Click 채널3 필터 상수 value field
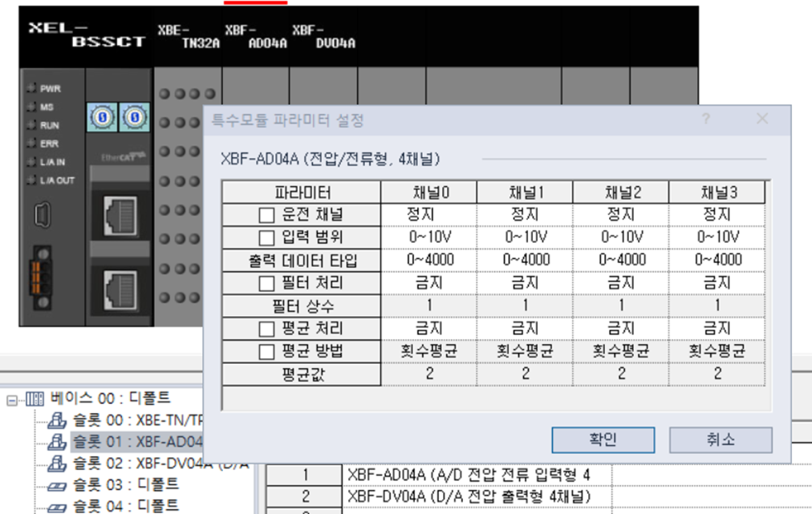812x514 pixels. click(717, 306)
